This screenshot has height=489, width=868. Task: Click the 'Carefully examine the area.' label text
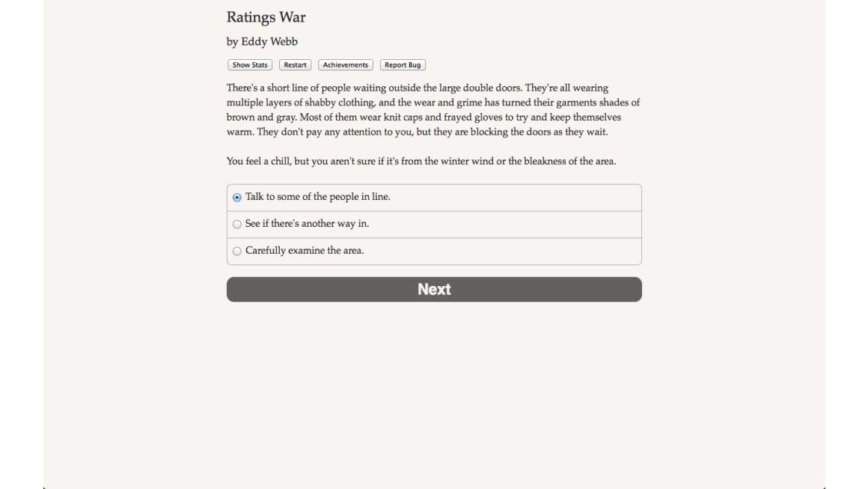[305, 250]
